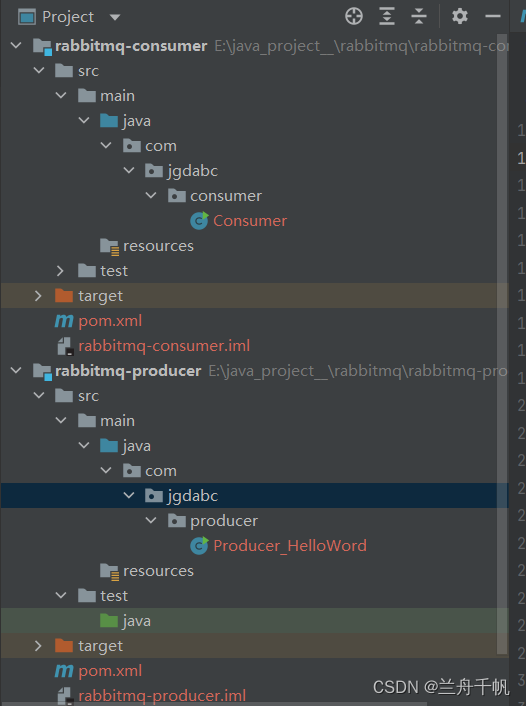Click the orange target folder icon in consumer
Image resolution: width=526 pixels, height=706 pixels.
point(64,295)
